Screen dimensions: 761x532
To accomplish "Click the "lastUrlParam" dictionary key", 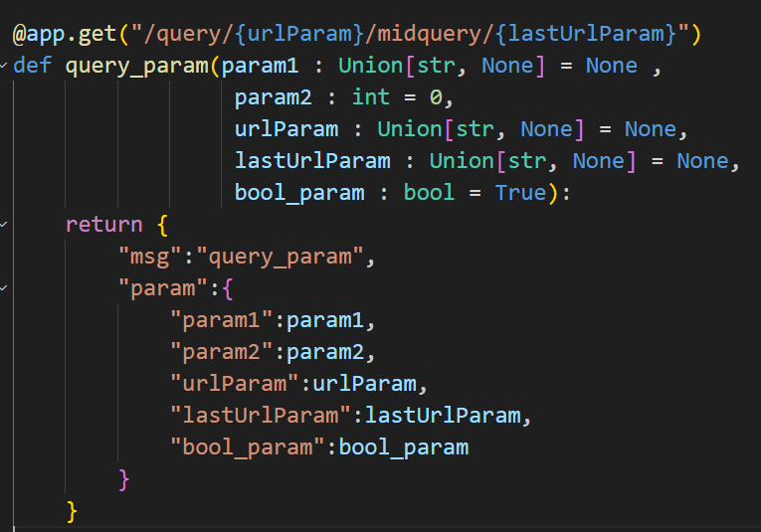I will pos(261,416).
